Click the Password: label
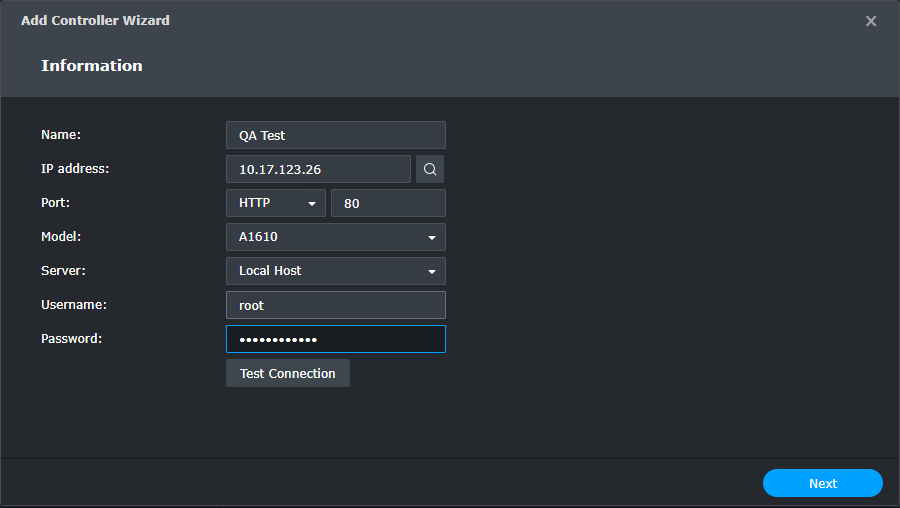The image size is (900, 508). point(72,339)
